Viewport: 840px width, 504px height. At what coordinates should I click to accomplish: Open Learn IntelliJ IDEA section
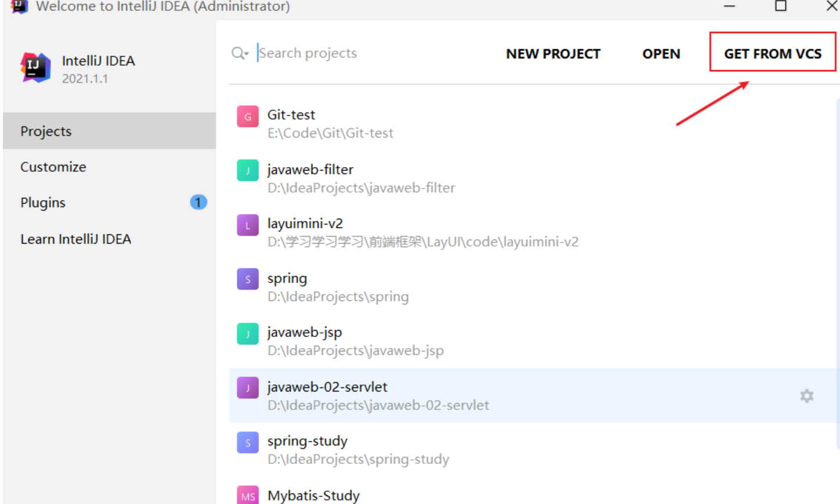coord(110,239)
